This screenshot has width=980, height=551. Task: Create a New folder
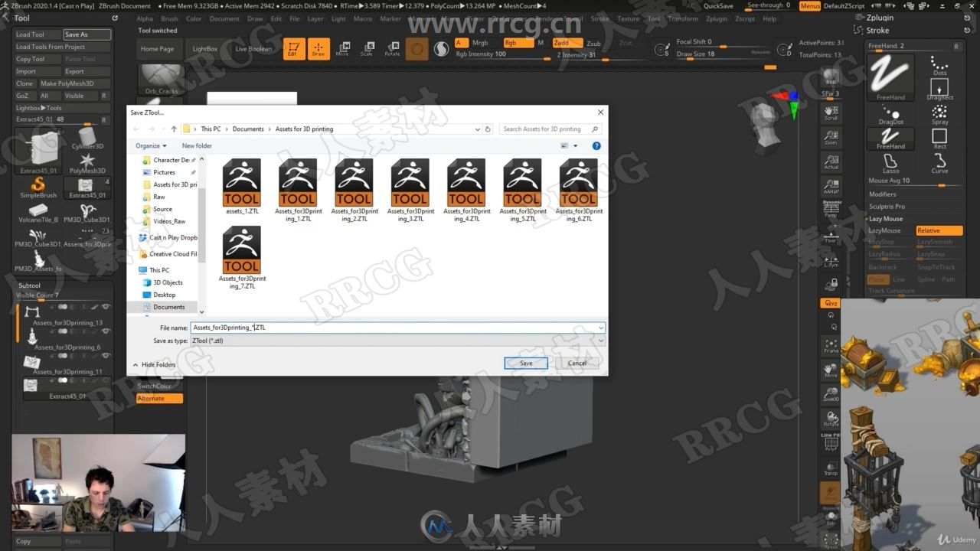coord(197,145)
